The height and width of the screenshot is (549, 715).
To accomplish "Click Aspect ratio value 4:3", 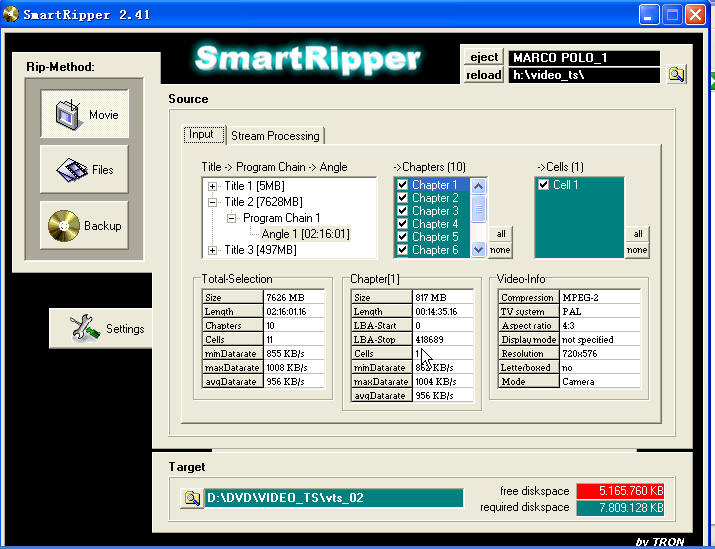I will (600, 326).
